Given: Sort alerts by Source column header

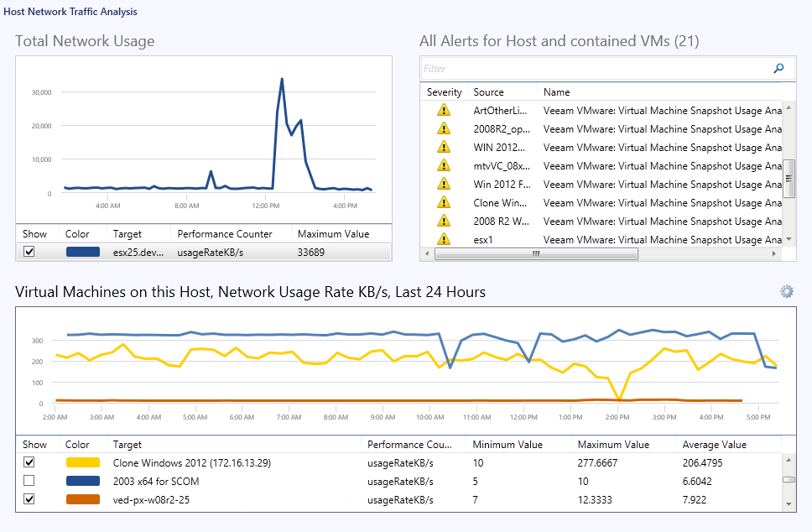Looking at the screenshot, I should (x=488, y=92).
